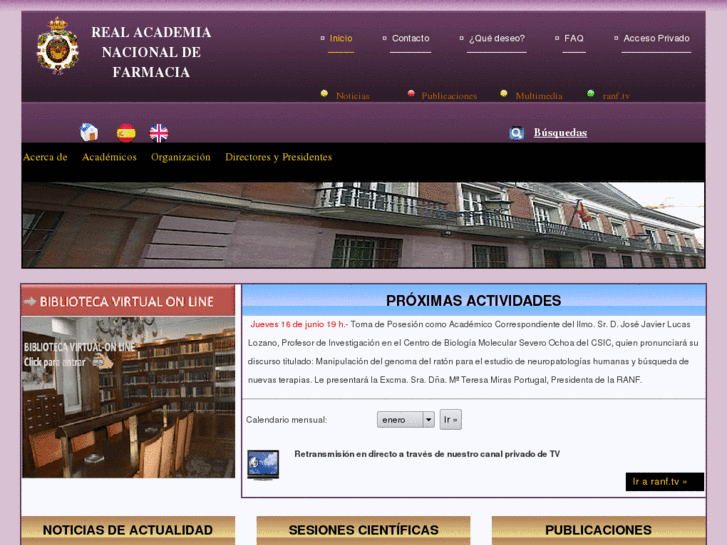Open the Inicio menu item
Screen dimensions: 727x545
(341, 39)
